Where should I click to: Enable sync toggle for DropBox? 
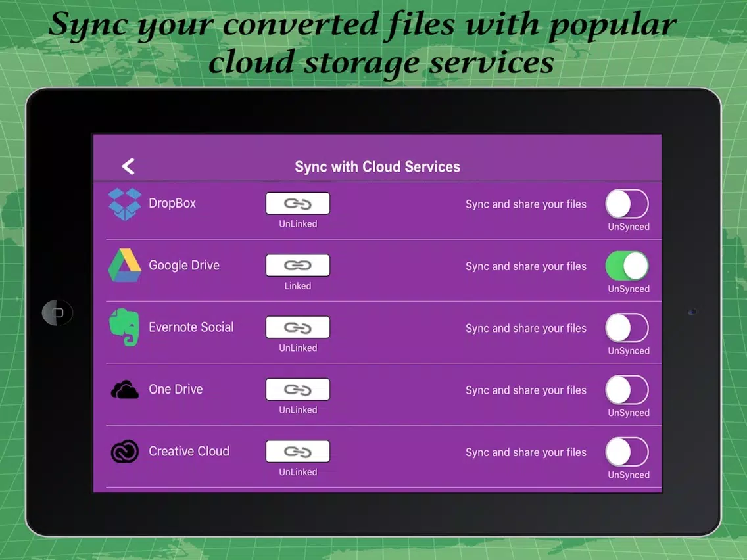click(x=627, y=204)
